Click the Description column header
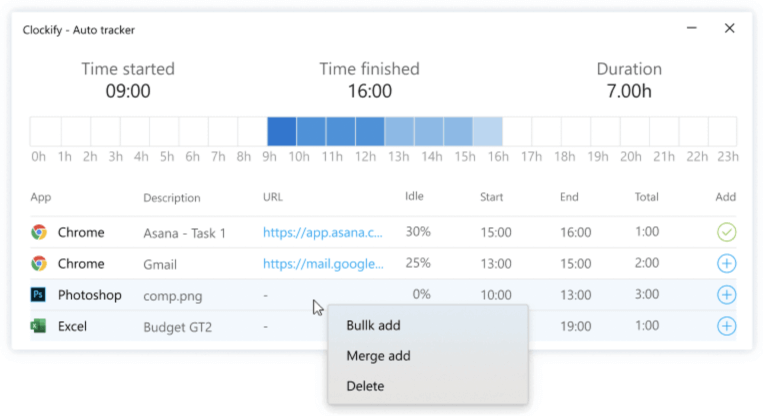This screenshot has height=416, width=763. 172,198
